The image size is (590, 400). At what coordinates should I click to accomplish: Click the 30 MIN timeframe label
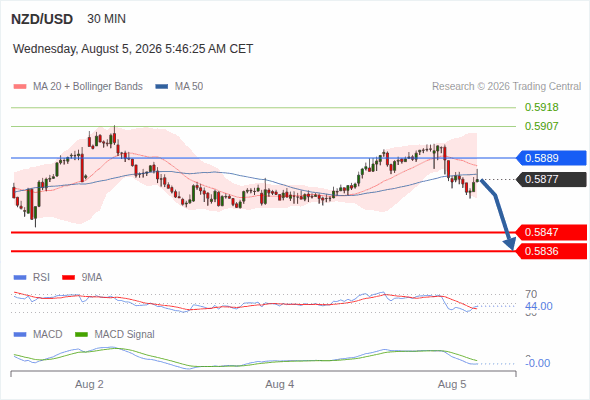coord(106,19)
